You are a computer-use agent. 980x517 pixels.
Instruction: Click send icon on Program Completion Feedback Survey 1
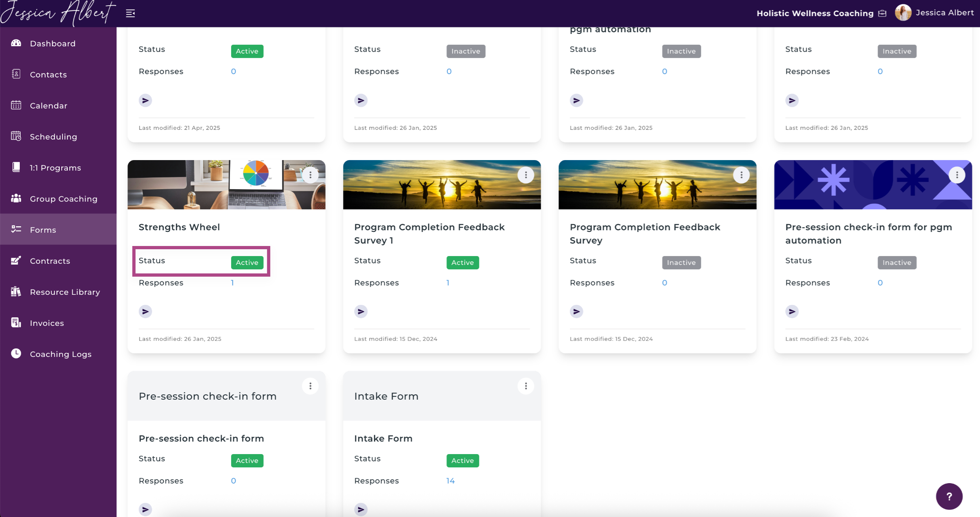361,311
